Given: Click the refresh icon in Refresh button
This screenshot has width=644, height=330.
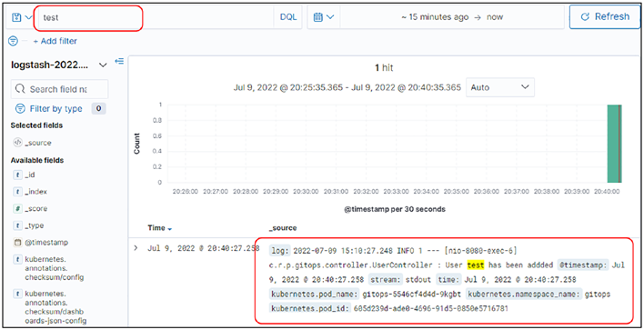Looking at the screenshot, I should (x=585, y=17).
